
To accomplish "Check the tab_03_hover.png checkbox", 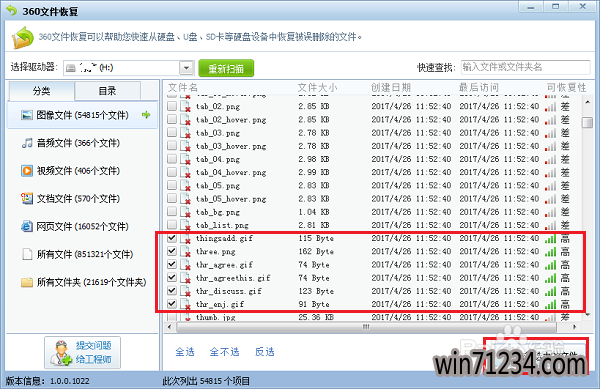I will pyautogui.click(x=172, y=146).
